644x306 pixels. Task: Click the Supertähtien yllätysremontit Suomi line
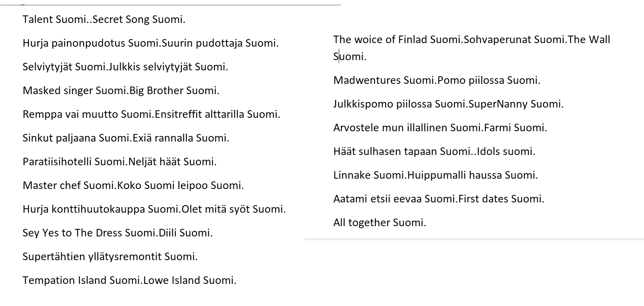110,257
